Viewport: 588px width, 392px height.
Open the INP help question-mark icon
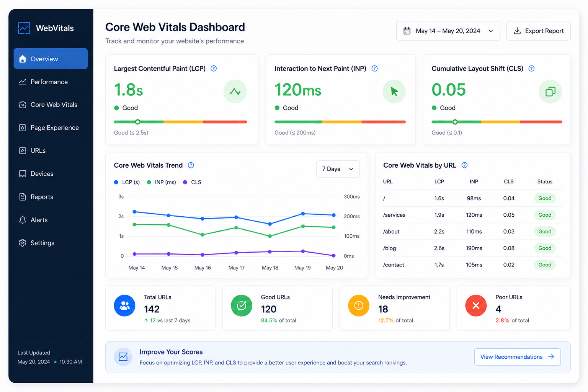click(x=374, y=69)
